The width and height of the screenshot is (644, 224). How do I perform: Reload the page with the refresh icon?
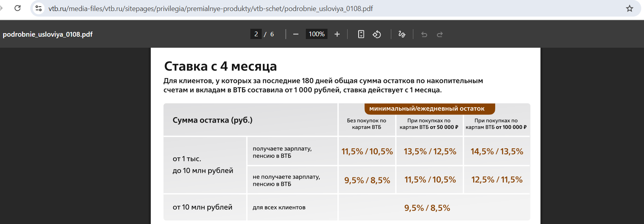pos(18,8)
